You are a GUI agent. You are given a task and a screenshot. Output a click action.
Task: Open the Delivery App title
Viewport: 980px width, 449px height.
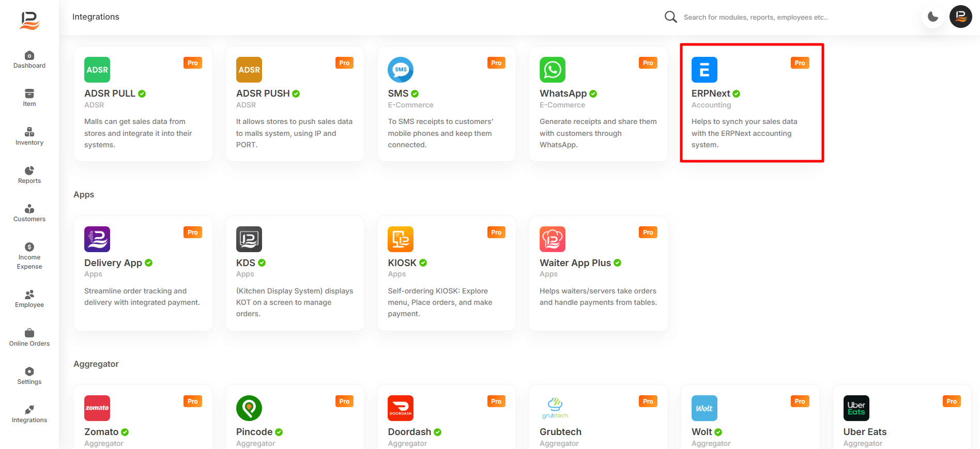(x=113, y=263)
